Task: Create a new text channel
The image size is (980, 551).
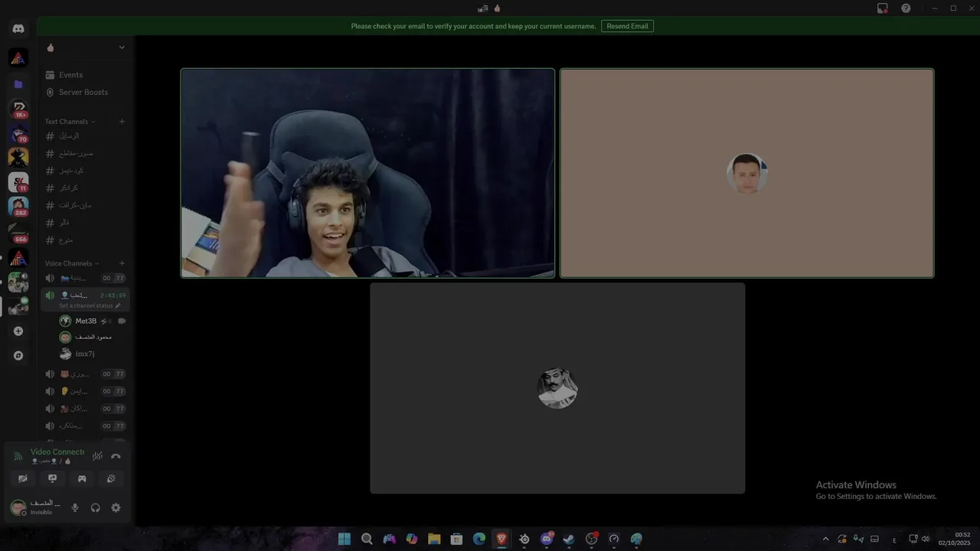Action: coord(122,122)
